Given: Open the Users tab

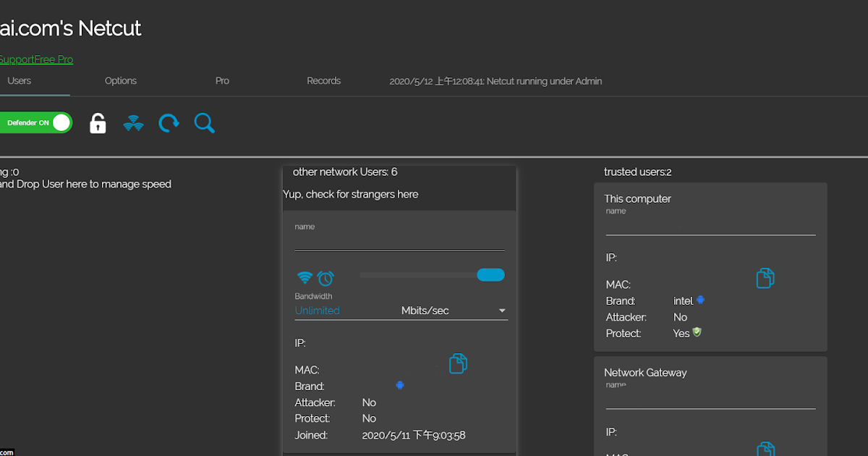Looking at the screenshot, I should pos(20,81).
